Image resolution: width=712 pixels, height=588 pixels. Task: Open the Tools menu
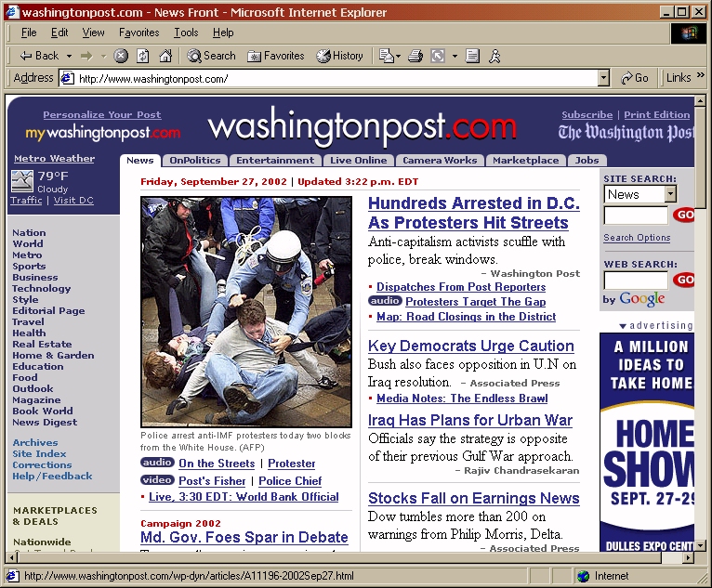click(x=186, y=33)
